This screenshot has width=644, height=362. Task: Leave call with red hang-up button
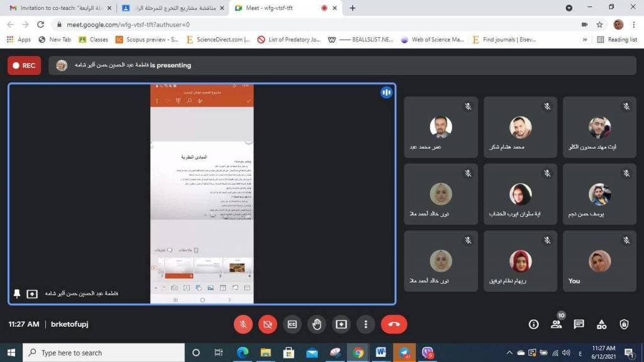[x=394, y=324]
